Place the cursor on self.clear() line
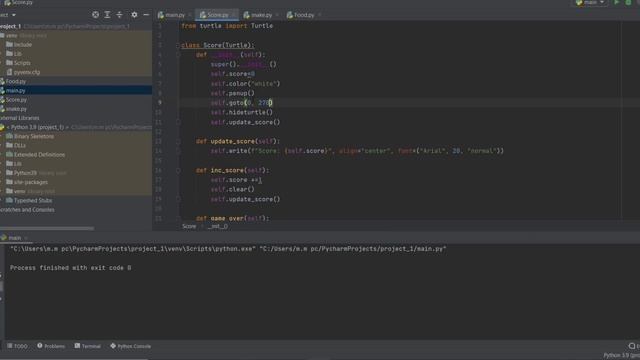This screenshot has height=360, width=640. [x=233, y=189]
